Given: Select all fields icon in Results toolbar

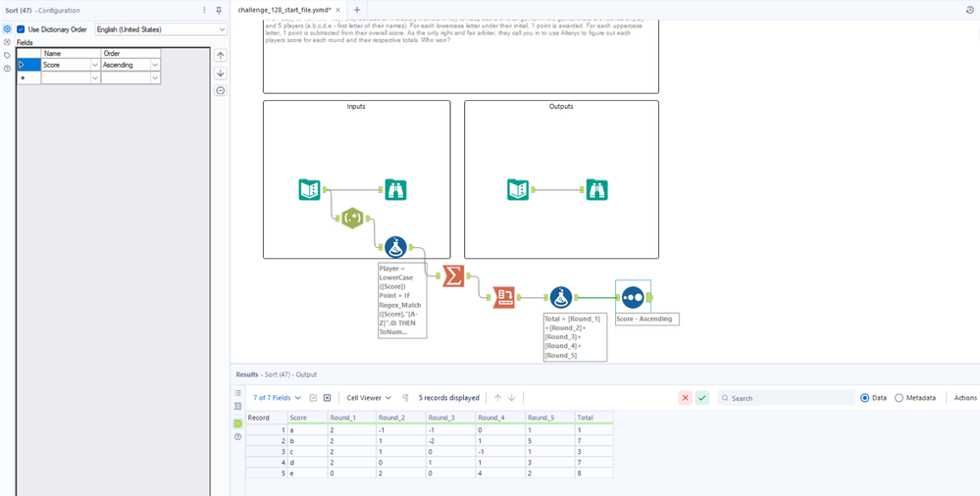Looking at the screenshot, I should (x=314, y=398).
